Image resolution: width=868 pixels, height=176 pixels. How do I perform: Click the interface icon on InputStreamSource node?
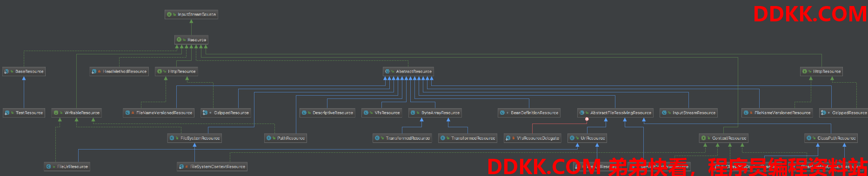click(x=169, y=14)
